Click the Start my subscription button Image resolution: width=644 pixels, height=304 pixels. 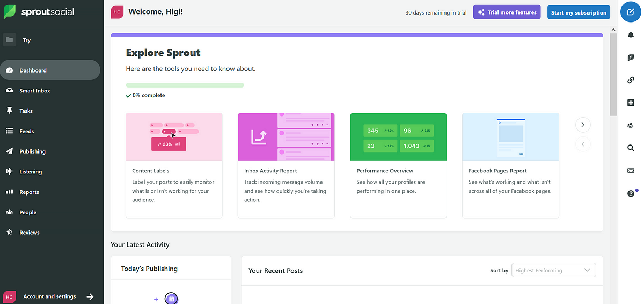point(579,12)
